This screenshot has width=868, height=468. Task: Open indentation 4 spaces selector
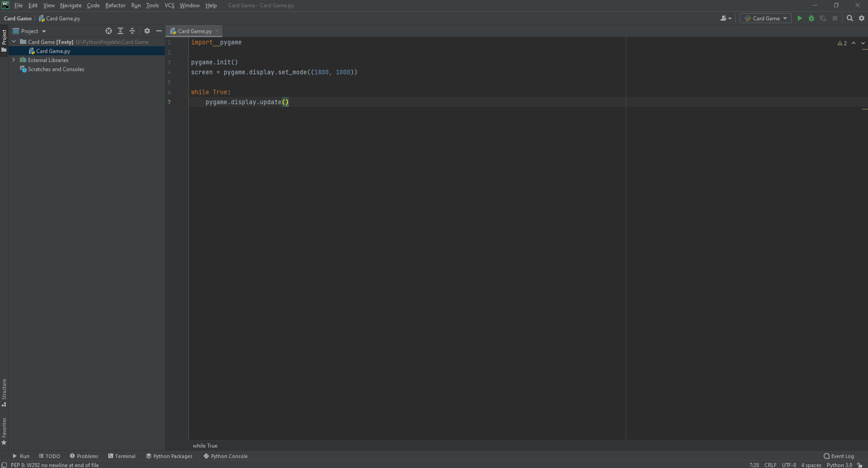pyautogui.click(x=811, y=465)
